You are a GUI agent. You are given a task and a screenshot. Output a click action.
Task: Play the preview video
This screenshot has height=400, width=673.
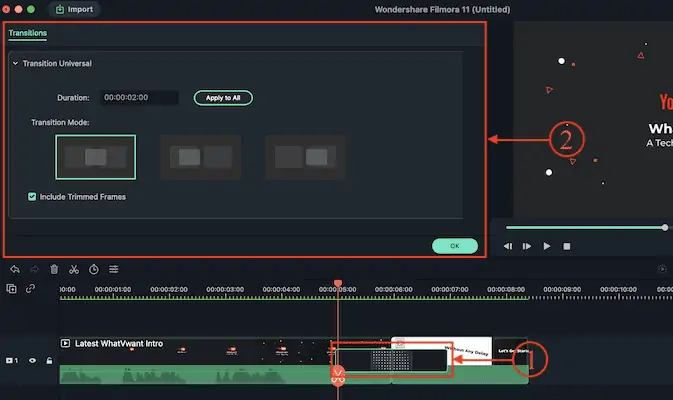[546, 246]
